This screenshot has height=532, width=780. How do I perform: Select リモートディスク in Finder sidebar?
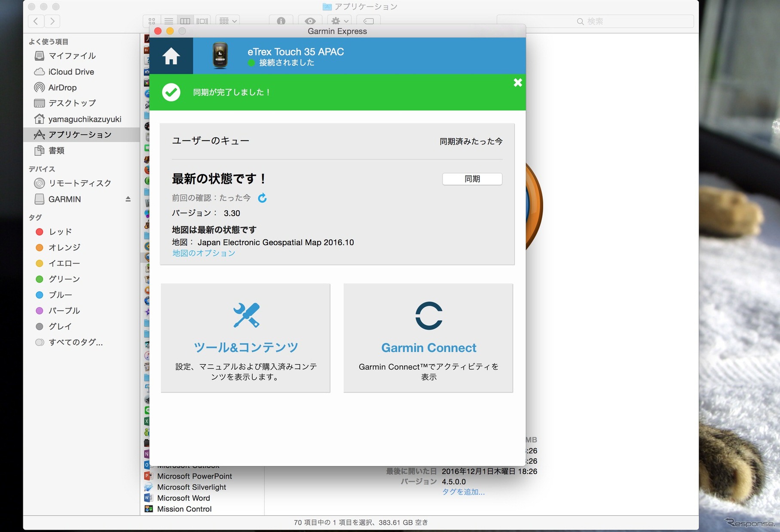[x=82, y=183]
